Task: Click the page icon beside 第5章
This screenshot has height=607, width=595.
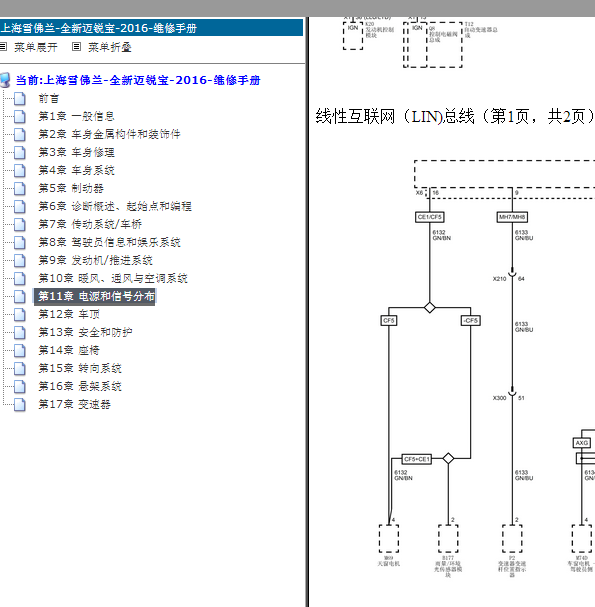Action: pyautogui.click(x=20, y=189)
